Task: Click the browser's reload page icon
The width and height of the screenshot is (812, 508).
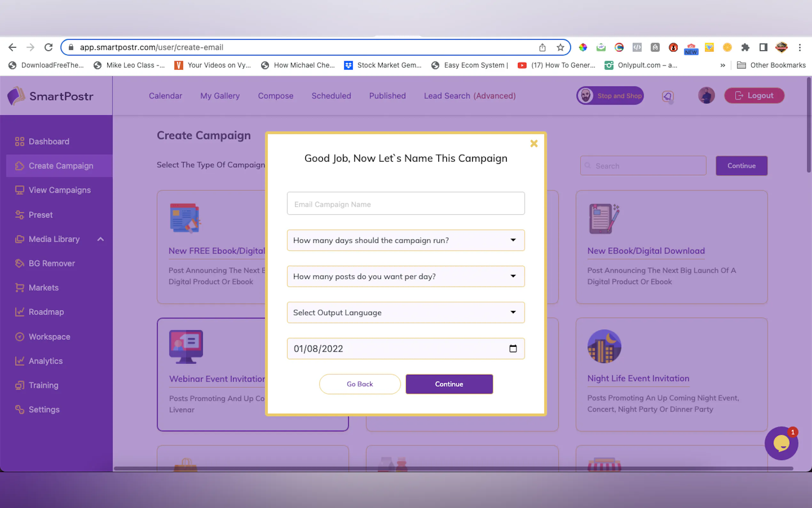Action: point(49,47)
